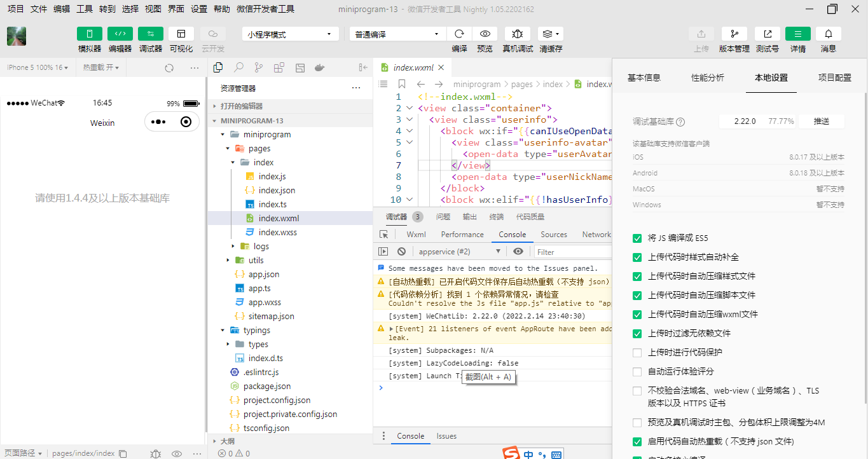
Task: Open the appservice (#2) context dropdown
Action: click(459, 252)
